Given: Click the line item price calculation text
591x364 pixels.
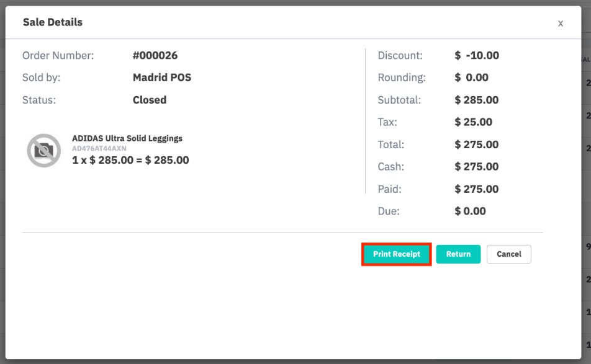Looking at the screenshot, I should tap(130, 160).
